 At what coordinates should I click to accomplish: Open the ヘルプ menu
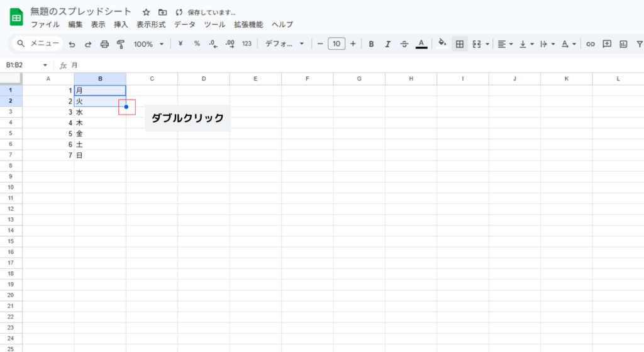[282, 25]
